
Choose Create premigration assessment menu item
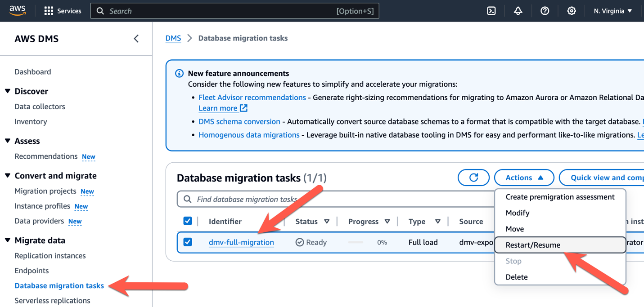tap(560, 197)
